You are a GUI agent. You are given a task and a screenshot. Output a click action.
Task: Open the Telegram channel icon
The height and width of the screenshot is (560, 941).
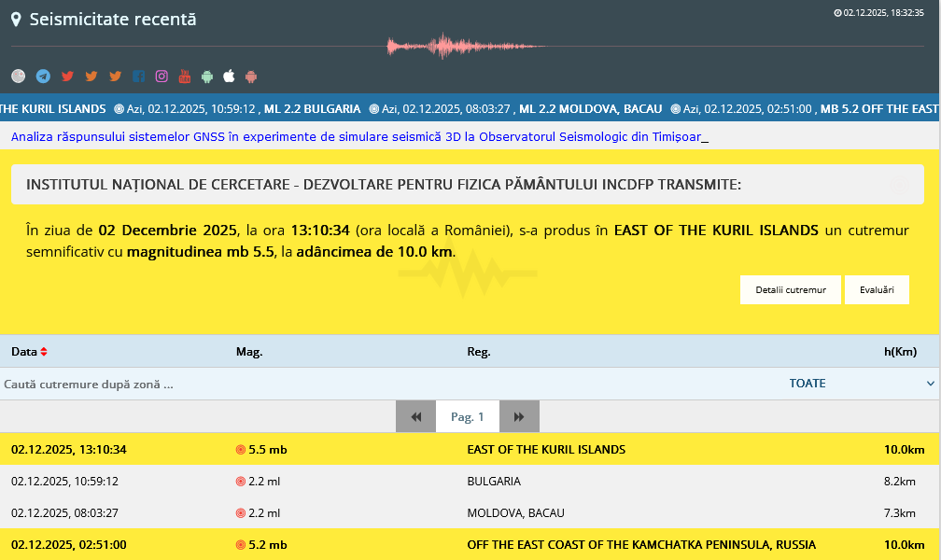click(43, 77)
